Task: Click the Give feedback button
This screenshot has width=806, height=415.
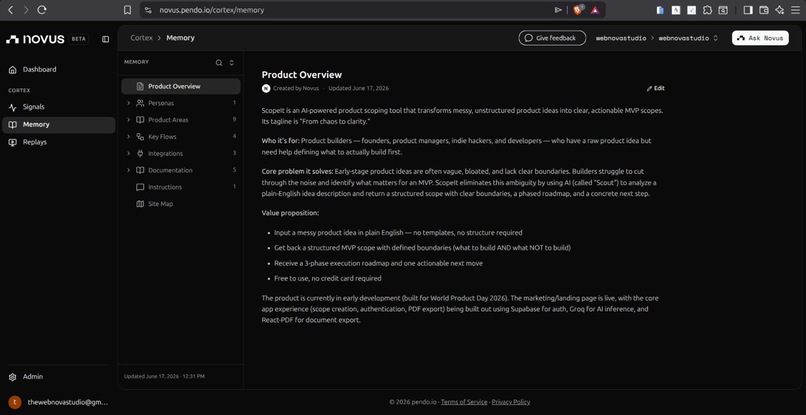Action: 552,38
